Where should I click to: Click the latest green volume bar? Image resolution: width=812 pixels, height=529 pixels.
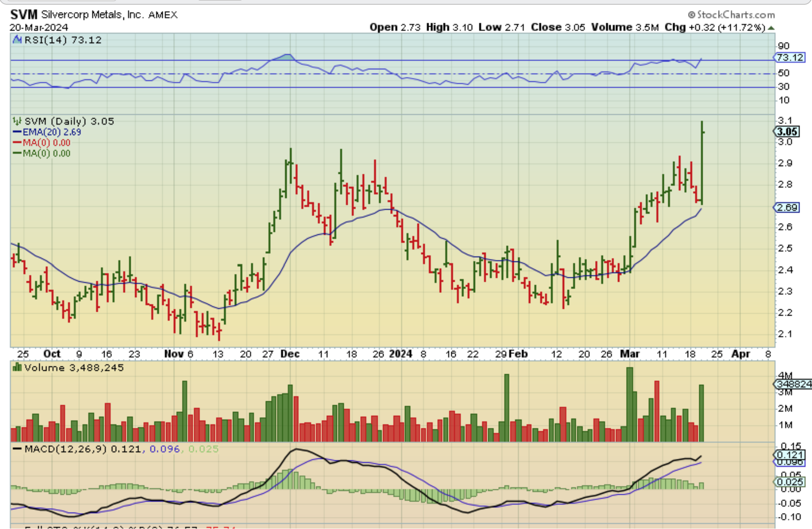[x=701, y=413]
